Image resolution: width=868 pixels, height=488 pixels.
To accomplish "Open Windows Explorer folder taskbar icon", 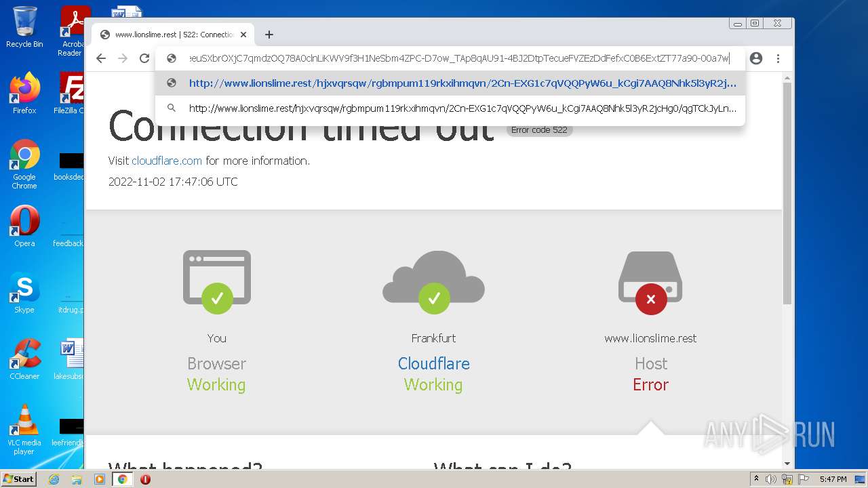I will (77, 479).
